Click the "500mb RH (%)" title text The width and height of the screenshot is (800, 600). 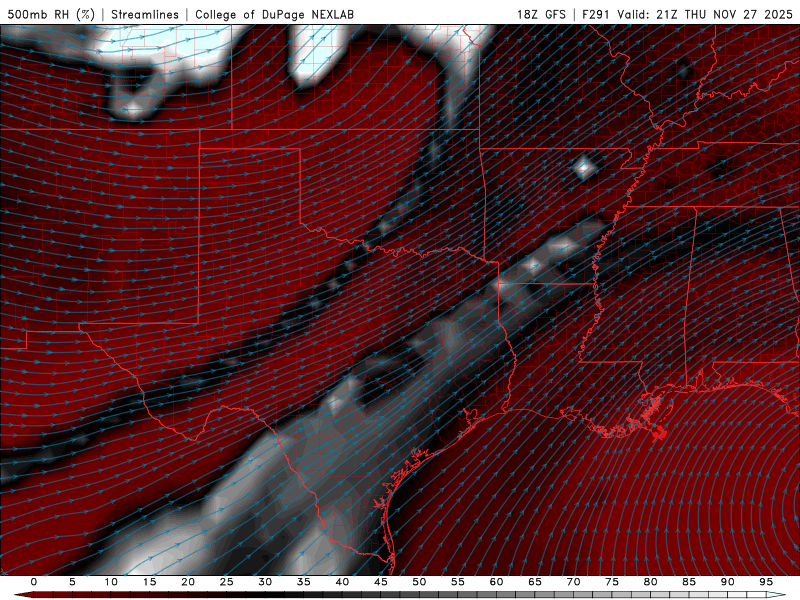click(51, 14)
